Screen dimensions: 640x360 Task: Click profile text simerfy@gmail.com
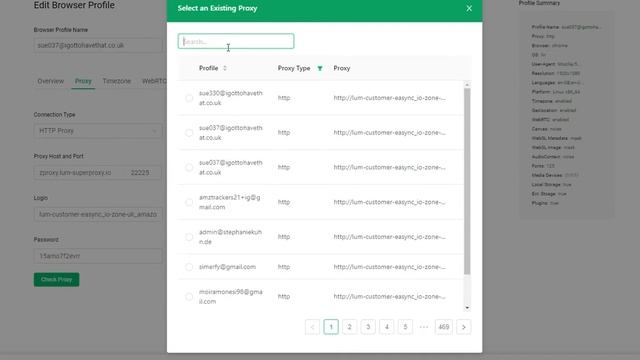227,267
